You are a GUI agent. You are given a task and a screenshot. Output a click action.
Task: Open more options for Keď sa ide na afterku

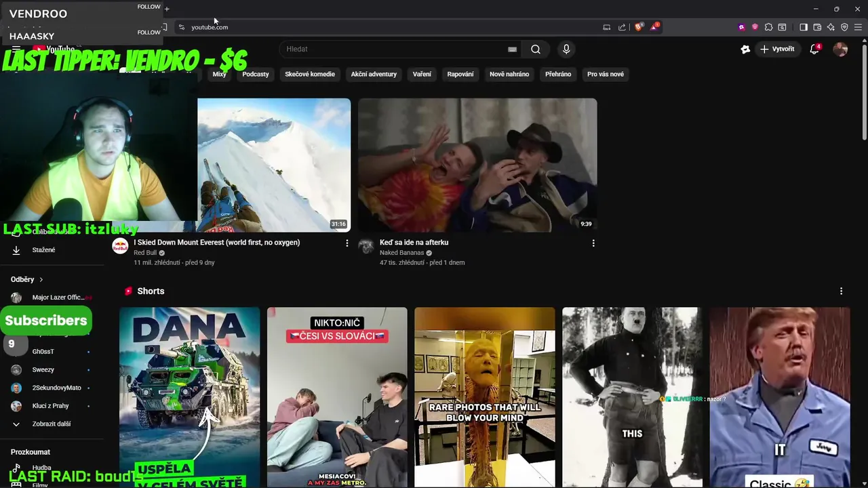point(593,243)
